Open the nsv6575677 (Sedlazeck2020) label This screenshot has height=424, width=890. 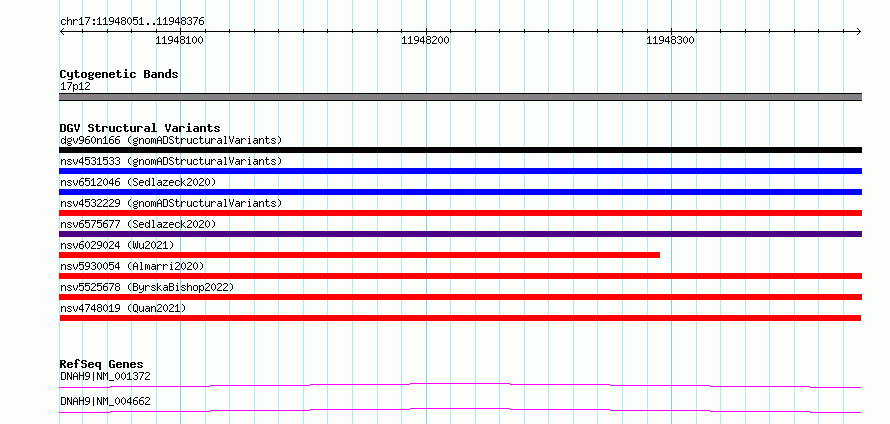[138, 224]
